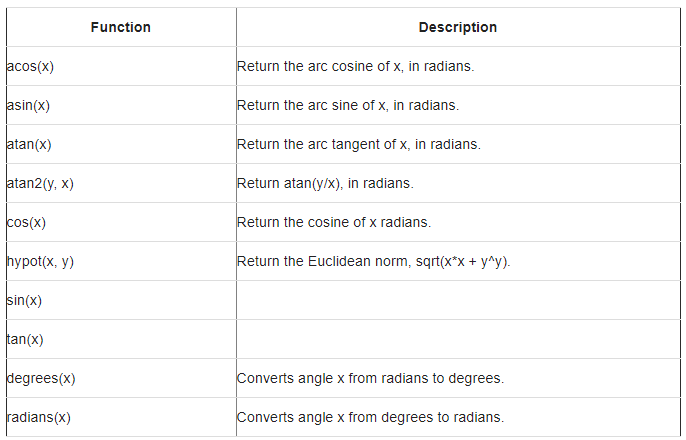The height and width of the screenshot is (440, 686).
Task: Click the arc tangent description text
Action: [358, 145]
